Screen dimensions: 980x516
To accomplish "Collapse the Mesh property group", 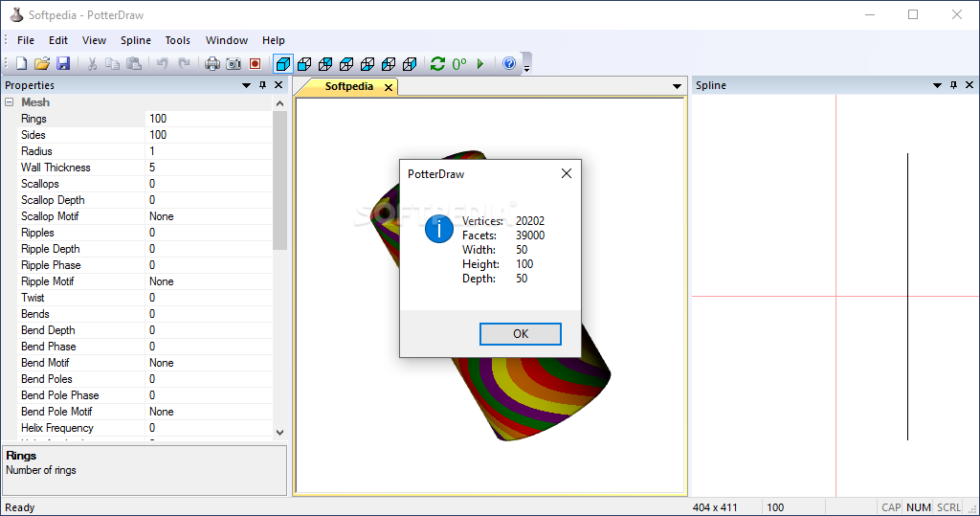I will (10, 101).
